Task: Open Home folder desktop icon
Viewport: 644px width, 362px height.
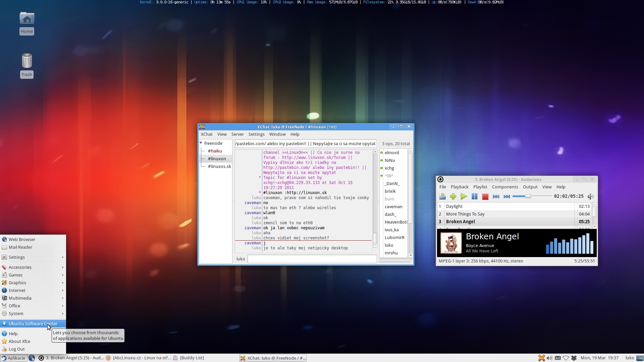Action: pos(27,23)
